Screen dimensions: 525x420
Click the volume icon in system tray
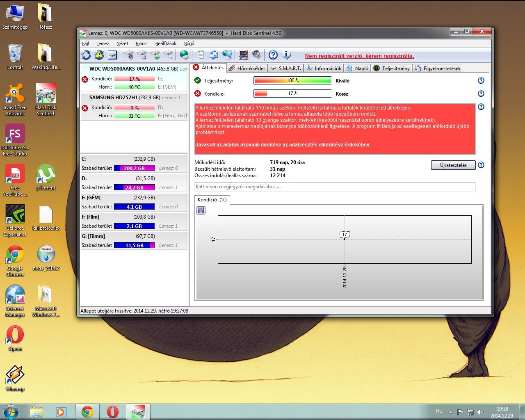(x=480, y=412)
